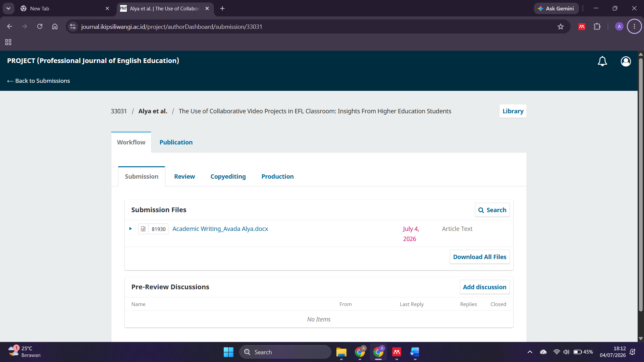
Task: Search the submission files
Action: pyautogui.click(x=492, y=210)
